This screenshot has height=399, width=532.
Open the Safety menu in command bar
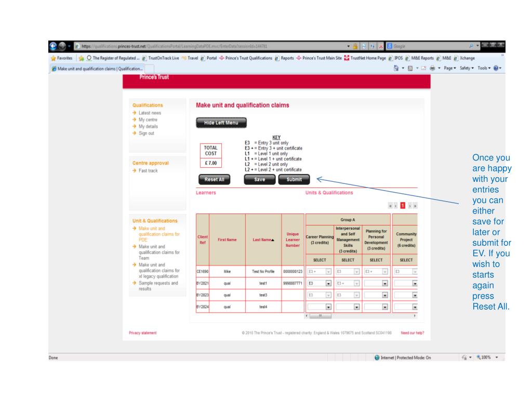pyautogui.click(x=467, y=68)
